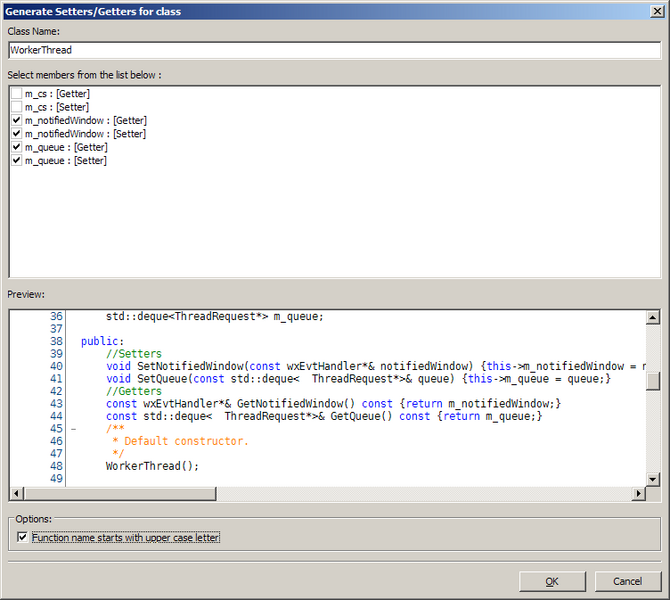Click the WorkerThread() constructor line in preview

(x=153, y=466)
